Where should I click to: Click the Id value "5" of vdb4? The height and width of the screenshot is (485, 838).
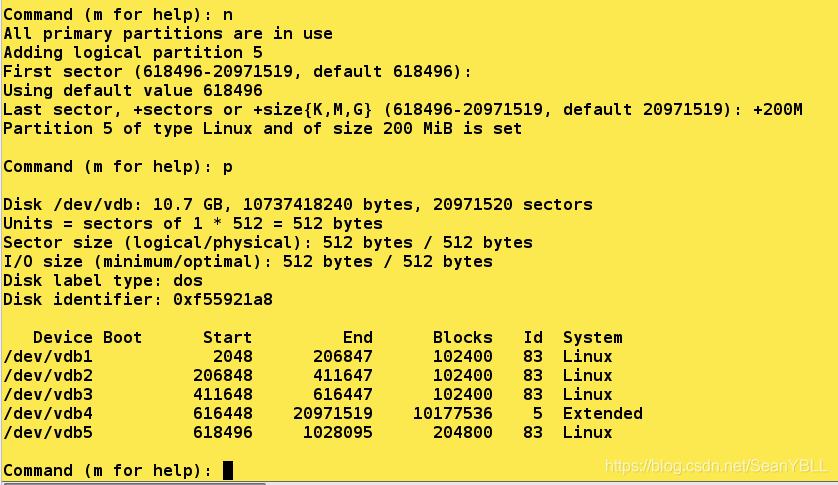point(538,413)
